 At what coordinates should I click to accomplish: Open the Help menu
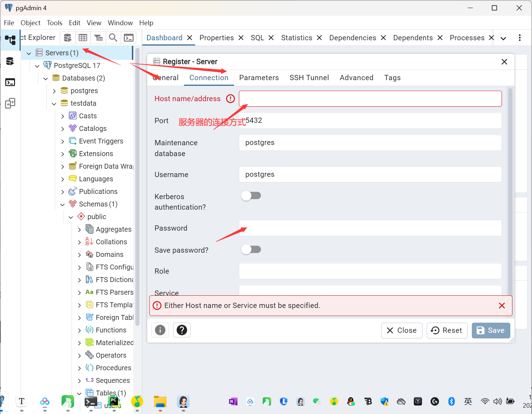(146, 23)
